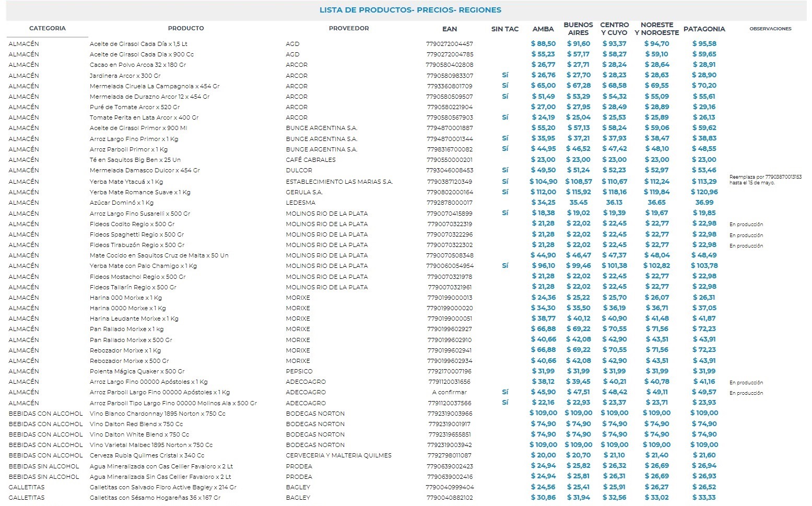Click provider 'DULCOR'

click(299, 170)
